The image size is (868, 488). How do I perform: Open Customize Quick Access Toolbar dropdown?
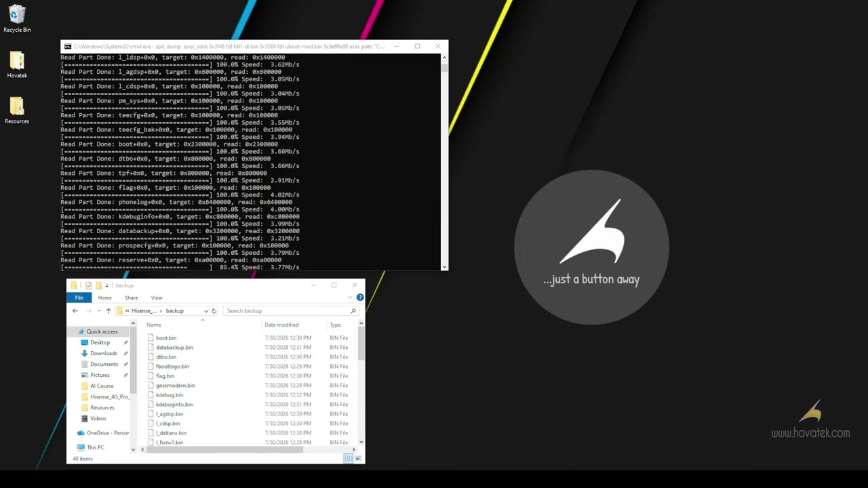107,286
